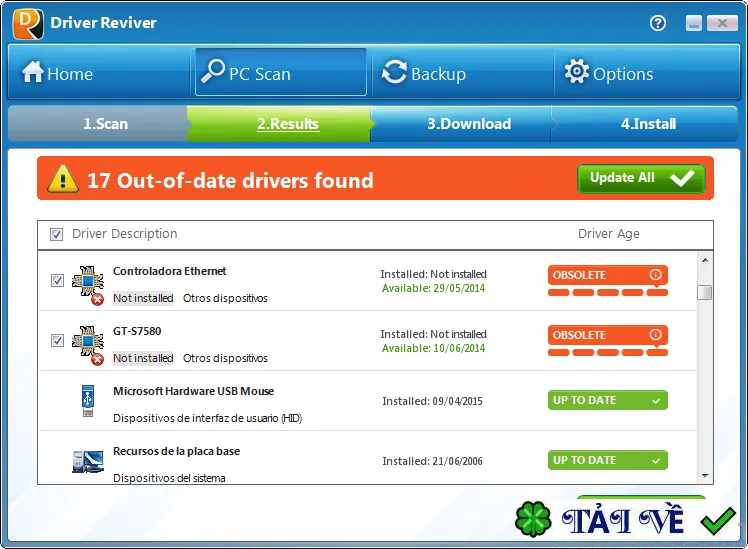Click 17 Out-of-date drivers found heading

[230, 181]
